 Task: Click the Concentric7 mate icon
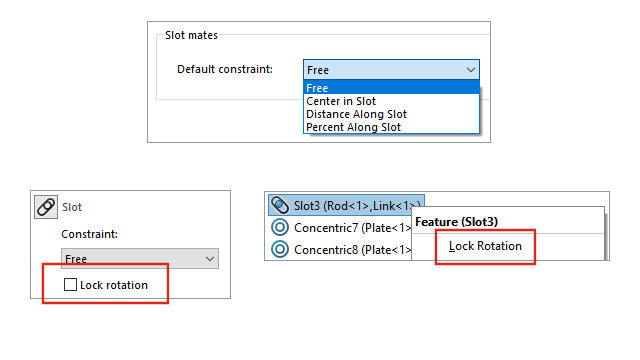pyautogui.click(x=280, y=227)
